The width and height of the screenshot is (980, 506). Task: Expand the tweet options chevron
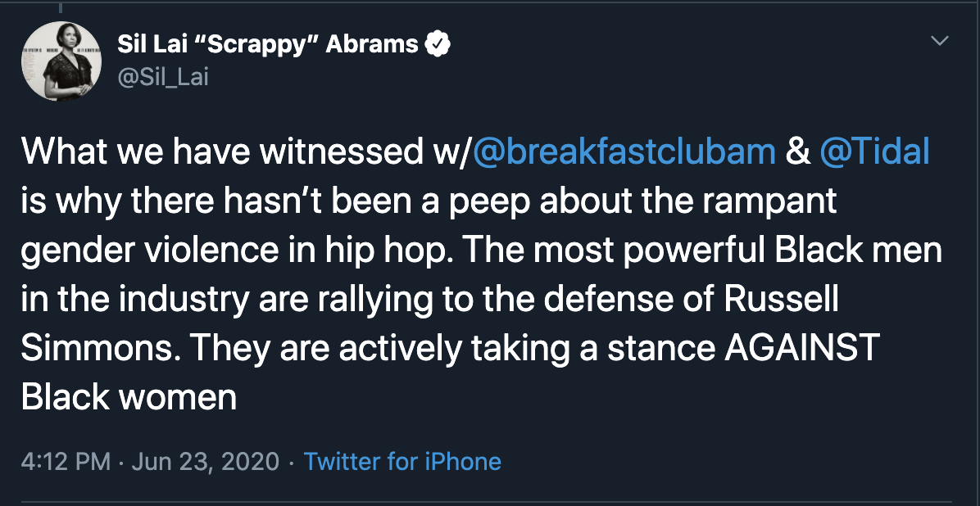point(939,40)
